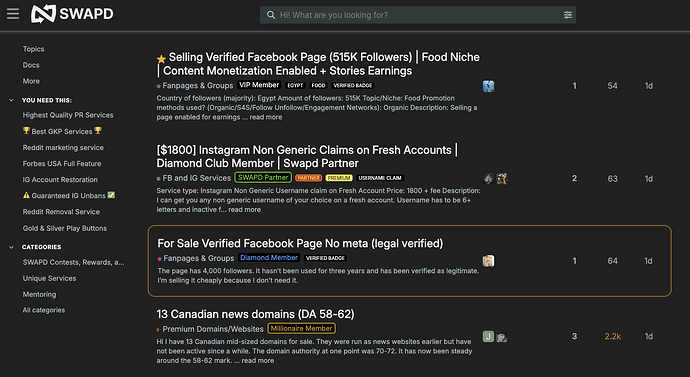The height and width of the screenshot is (377, 690).
Task: Click the magnifier search icon
Action: pyautogui.click(x=271, y=15)
